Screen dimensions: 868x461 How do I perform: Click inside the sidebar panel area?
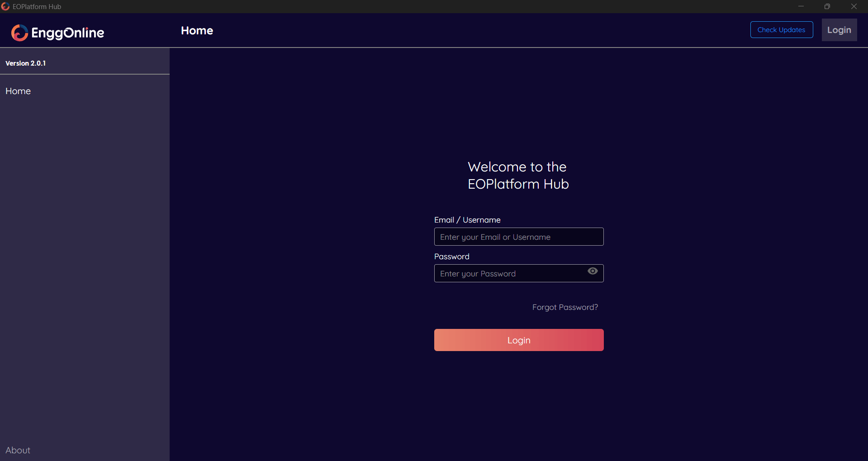(84, 249)
